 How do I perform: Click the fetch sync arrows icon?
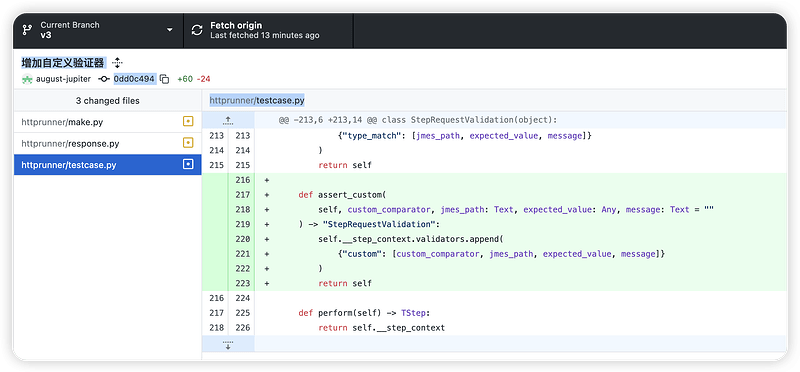click(x=197, y=30)
